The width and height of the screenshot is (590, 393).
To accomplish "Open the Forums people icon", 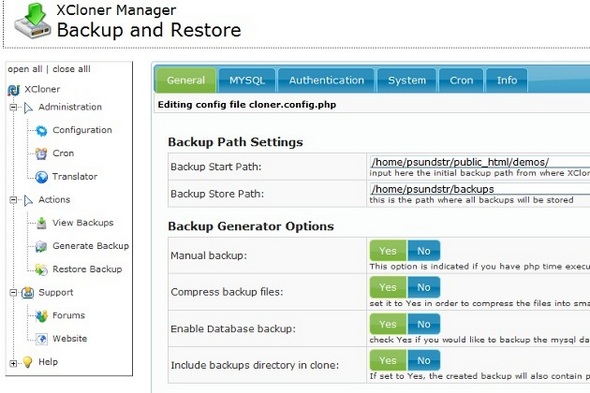I will 41,316.
